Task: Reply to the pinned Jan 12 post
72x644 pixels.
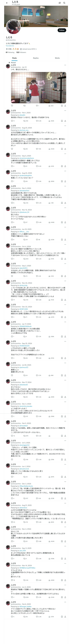Action: click(x=12, y=106)
